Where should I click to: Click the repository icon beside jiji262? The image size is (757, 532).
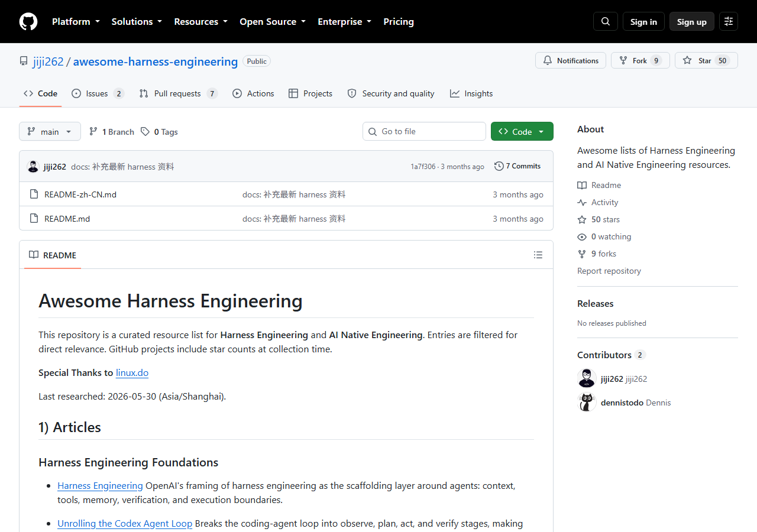24,61
